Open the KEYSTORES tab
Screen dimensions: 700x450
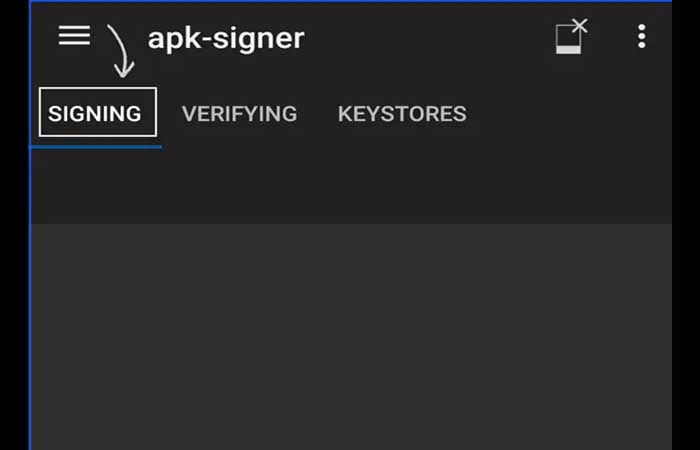[x=402, y=113]
